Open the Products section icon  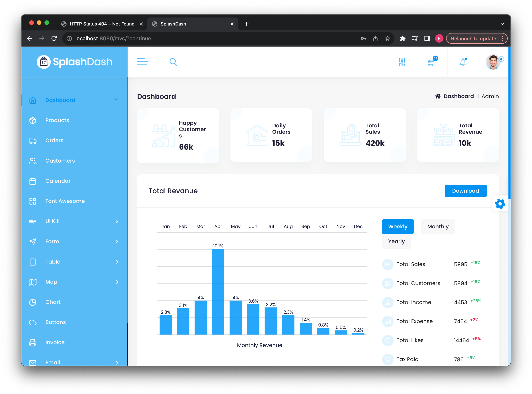[33, 120]
